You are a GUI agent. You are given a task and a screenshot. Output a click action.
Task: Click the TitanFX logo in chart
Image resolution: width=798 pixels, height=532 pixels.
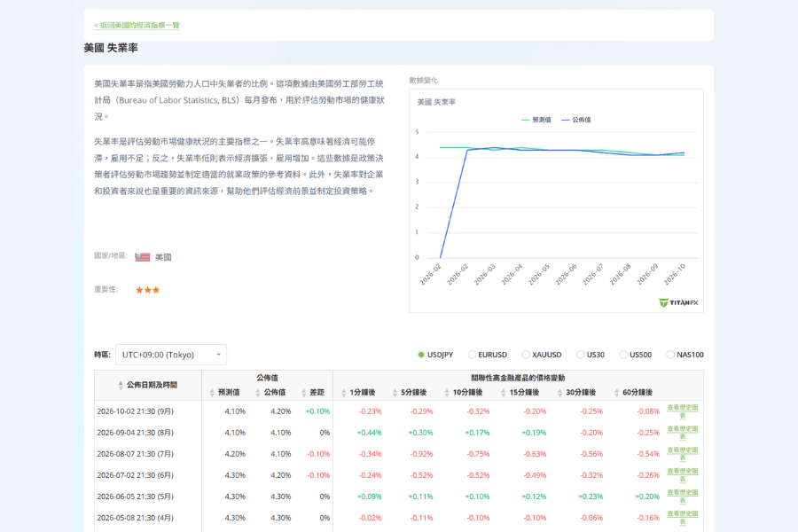[678, 303]
